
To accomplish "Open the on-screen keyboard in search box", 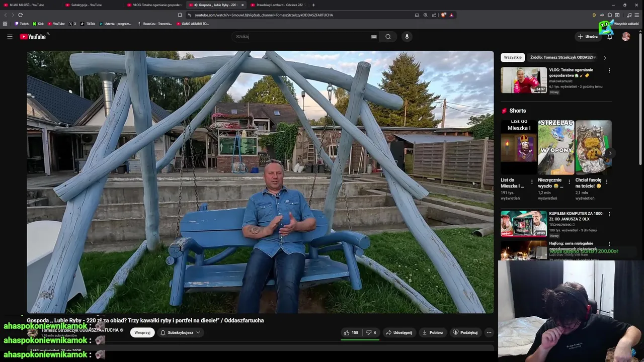I will point(374,36).
